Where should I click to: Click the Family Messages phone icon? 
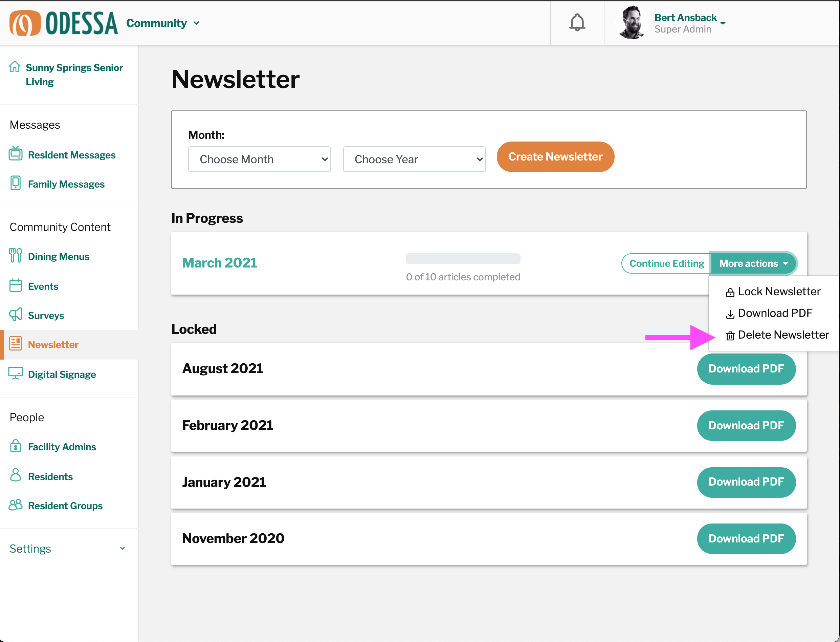pos(16,183)
